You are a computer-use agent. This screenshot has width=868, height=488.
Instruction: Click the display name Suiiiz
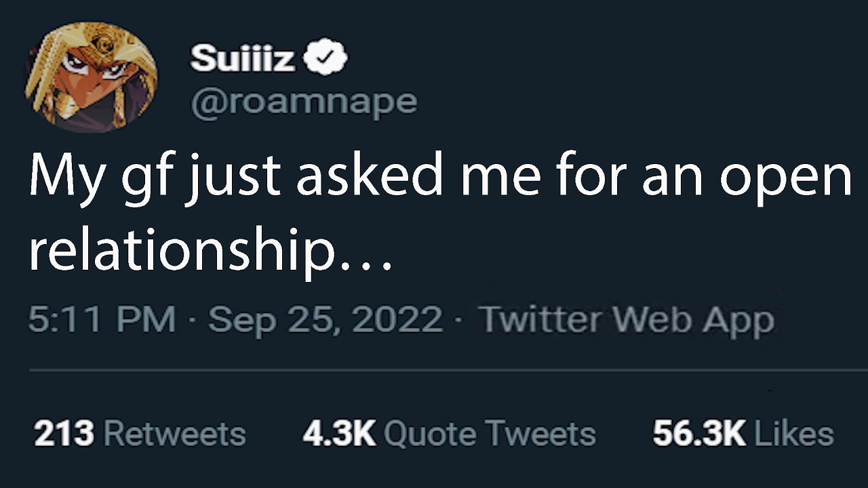(242, 59)
